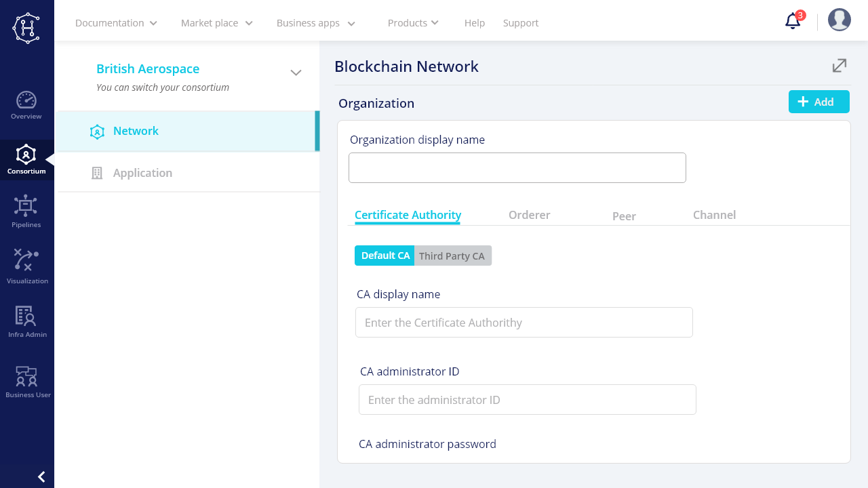Collapse the left sidebar arrow

41,476
